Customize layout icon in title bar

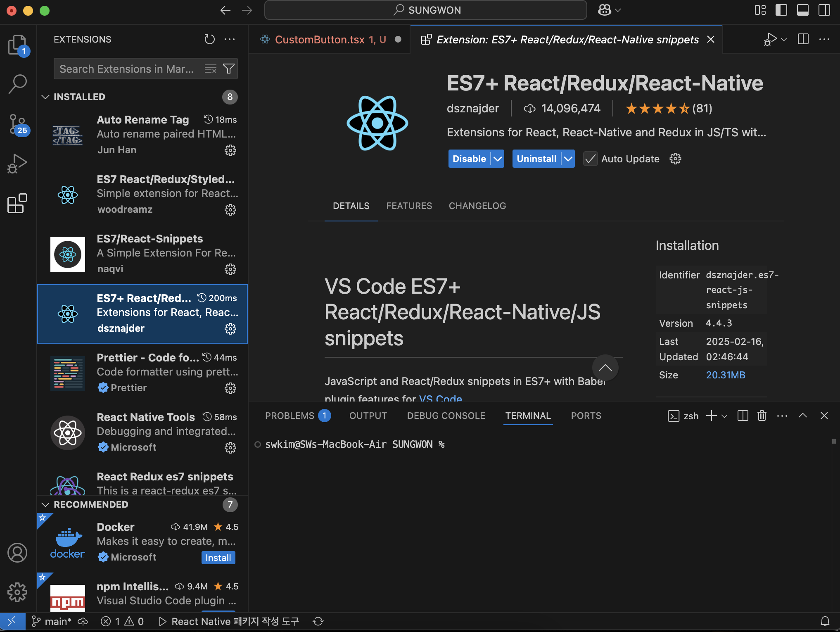pos(760,10)
